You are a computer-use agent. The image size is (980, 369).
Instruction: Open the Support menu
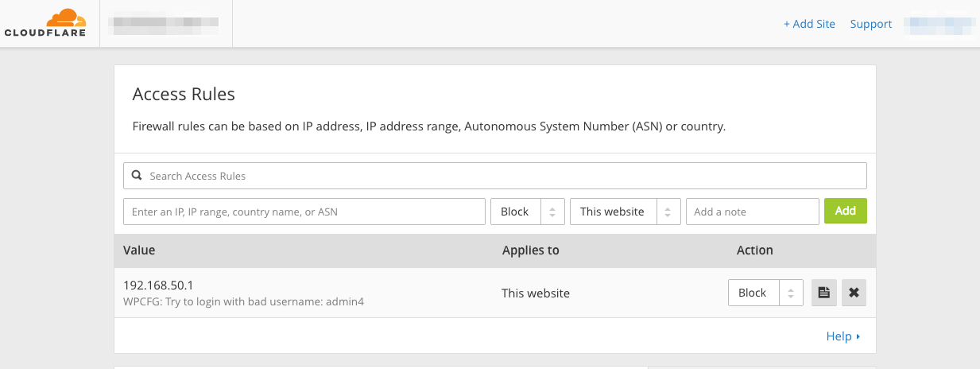tap(871, 24)
